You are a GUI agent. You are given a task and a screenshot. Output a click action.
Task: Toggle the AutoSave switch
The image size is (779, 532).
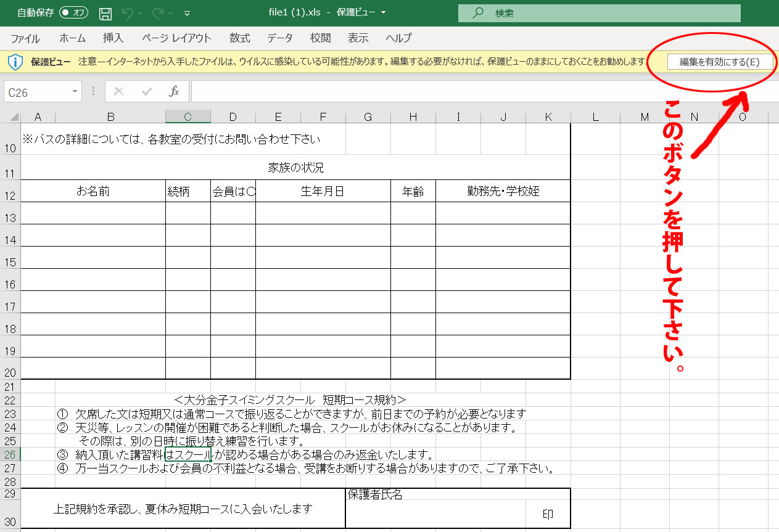(x=73, y=12)
